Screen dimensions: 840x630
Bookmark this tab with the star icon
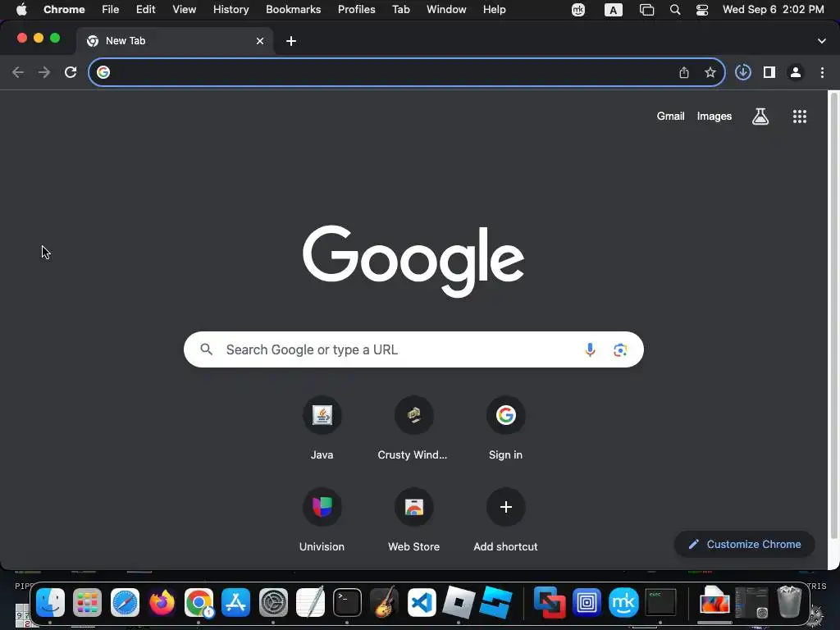pos(710,72)
